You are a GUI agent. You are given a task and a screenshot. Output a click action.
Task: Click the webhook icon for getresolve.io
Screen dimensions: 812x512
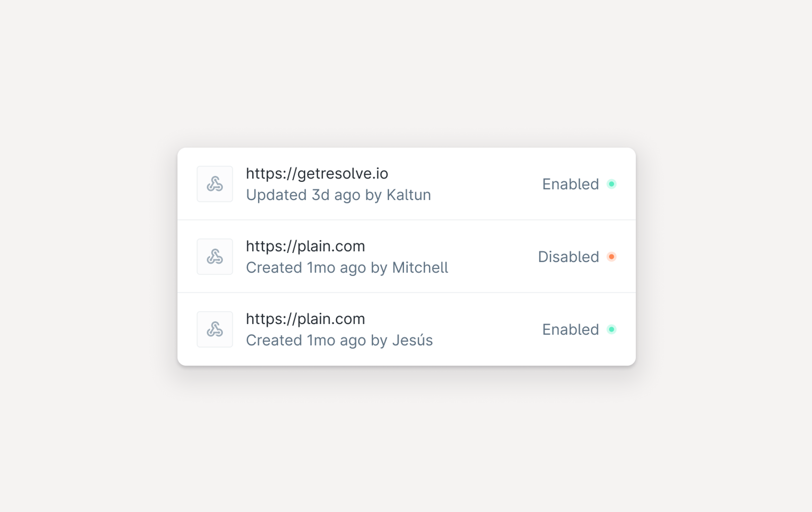[x=215, y=184]
